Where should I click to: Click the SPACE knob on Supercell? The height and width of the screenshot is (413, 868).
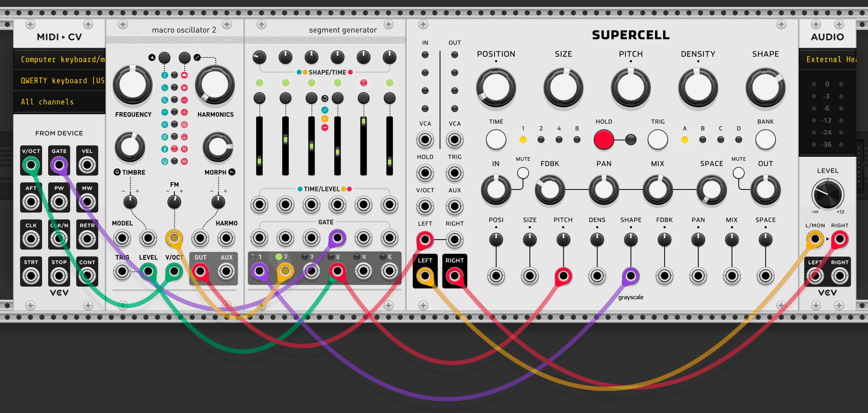click(x=712, y=189)
